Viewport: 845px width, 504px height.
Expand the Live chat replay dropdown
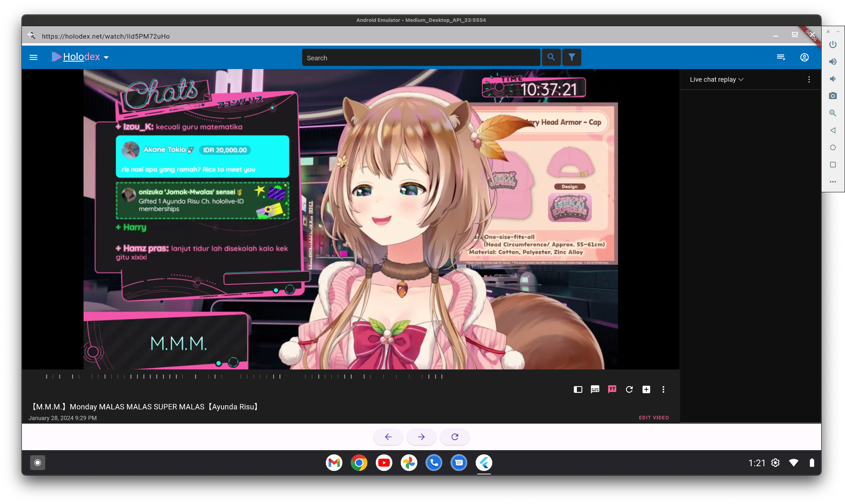coord(717,80)
